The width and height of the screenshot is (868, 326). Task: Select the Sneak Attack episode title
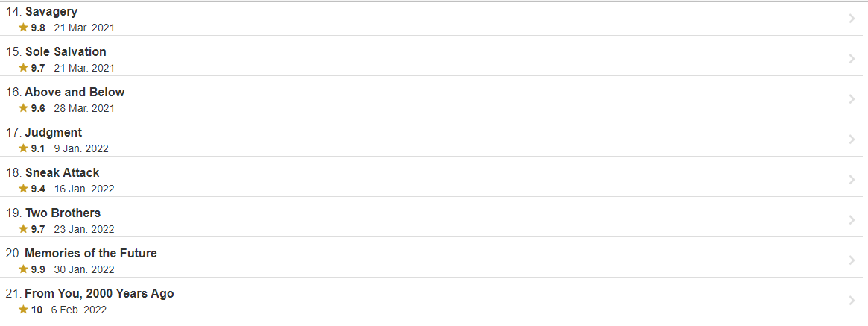62,172
